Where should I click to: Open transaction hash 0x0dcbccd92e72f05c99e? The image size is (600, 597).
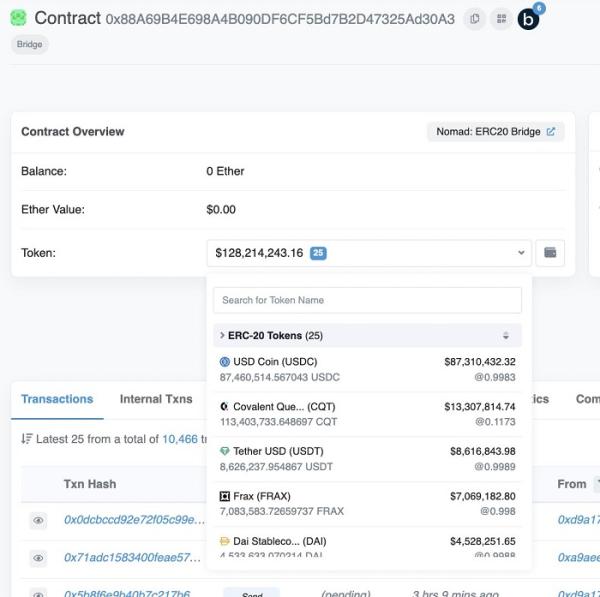135,520
